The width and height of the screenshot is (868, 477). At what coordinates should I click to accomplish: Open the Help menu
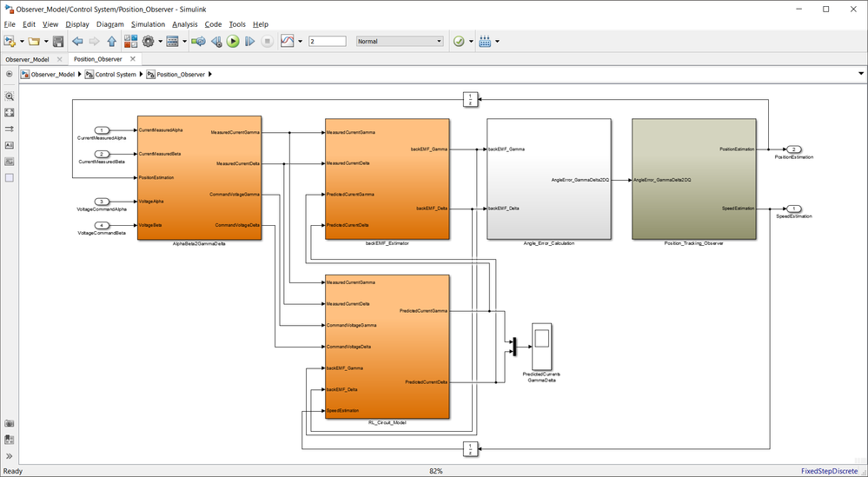pos(260,24)
